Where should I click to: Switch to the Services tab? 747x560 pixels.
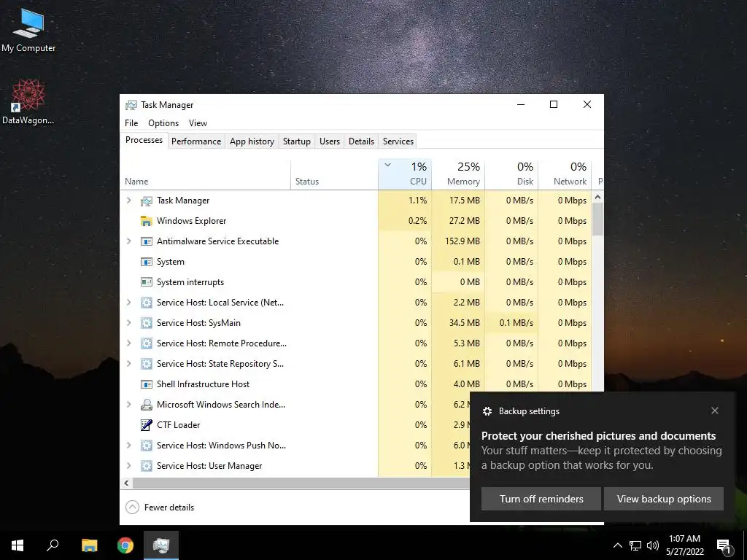point(398,141)
